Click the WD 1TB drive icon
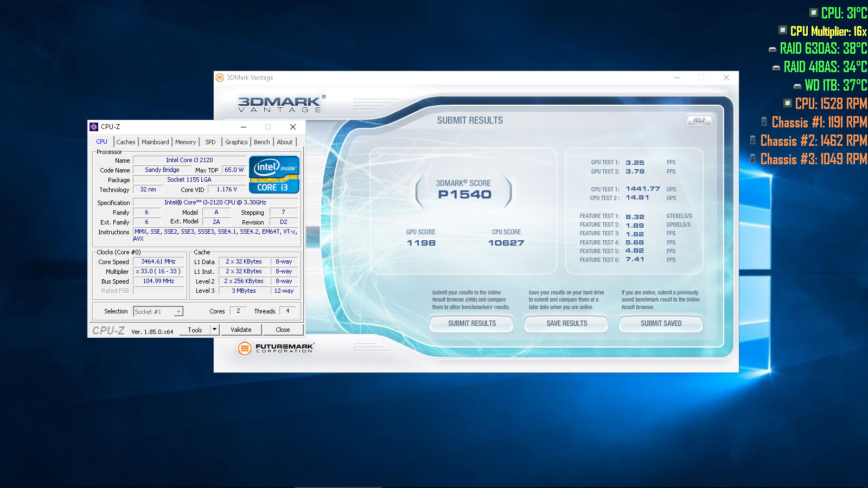The height and width of the screenshot is (488, 868). [x=797, y=86]
